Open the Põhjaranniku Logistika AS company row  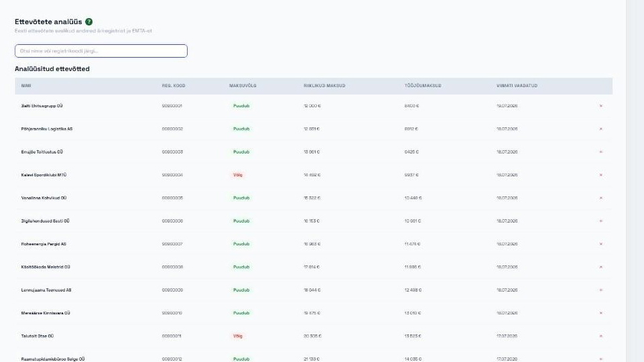click(314, 129)
